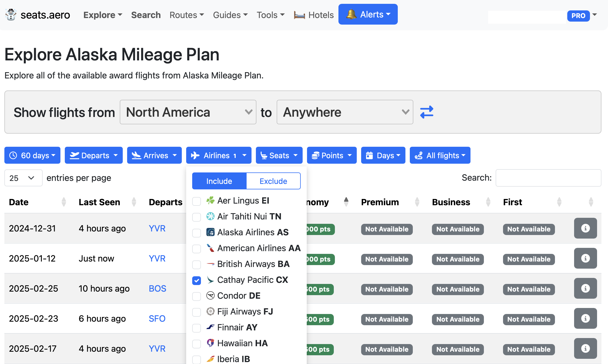The image size is (608, 364).
Task: Sort by Economy column arrows
Action: click(346, 202)
